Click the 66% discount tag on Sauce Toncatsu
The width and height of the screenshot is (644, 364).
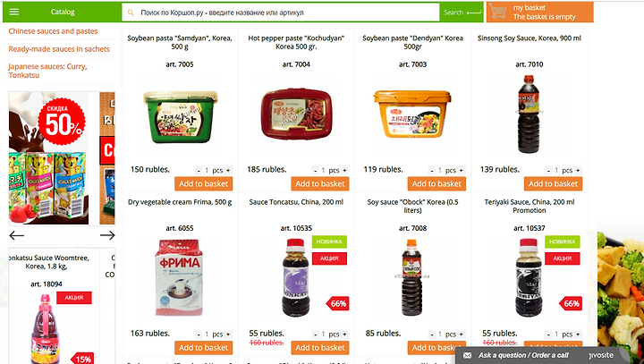pos(337,303)
